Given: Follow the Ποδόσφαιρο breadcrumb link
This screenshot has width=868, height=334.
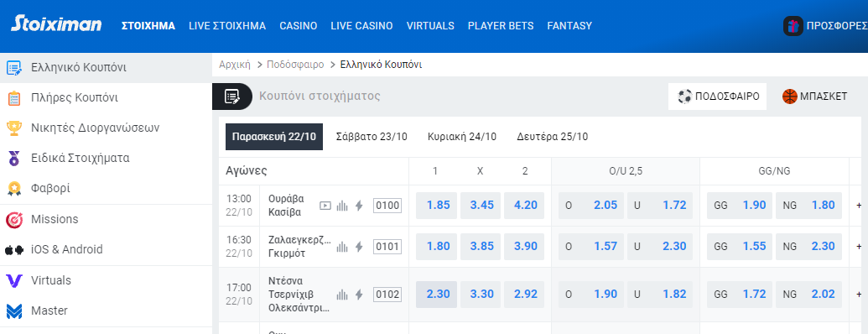Looking at the screenshot, I should click(295, 65).
